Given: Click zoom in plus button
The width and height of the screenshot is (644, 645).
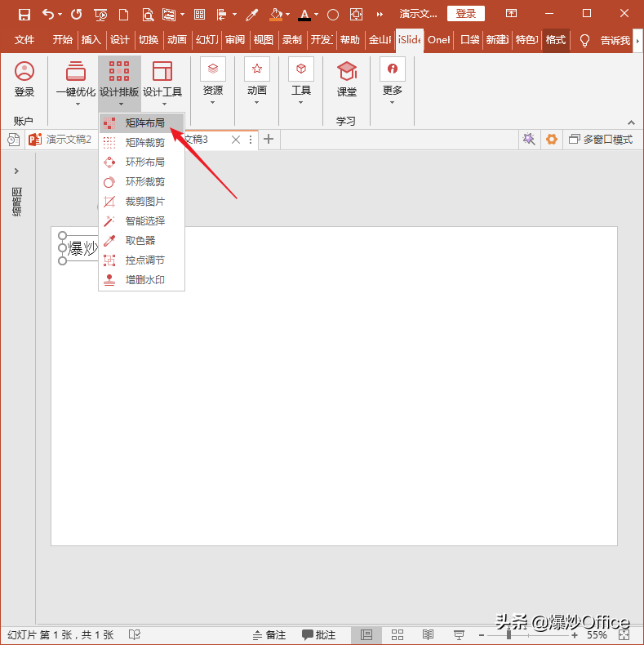Looking at the screenshot, I should (575, 635).
